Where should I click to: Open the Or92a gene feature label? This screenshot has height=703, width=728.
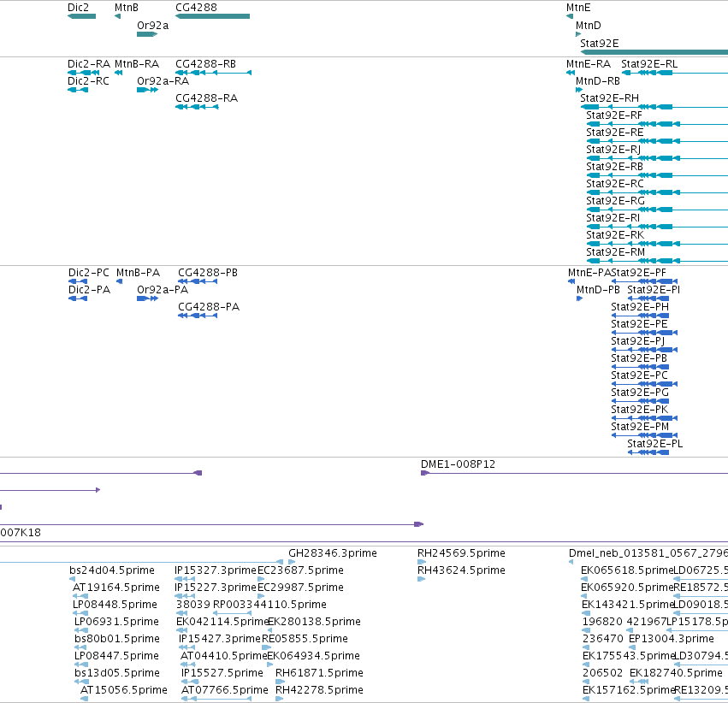click(x=153, y=26)
